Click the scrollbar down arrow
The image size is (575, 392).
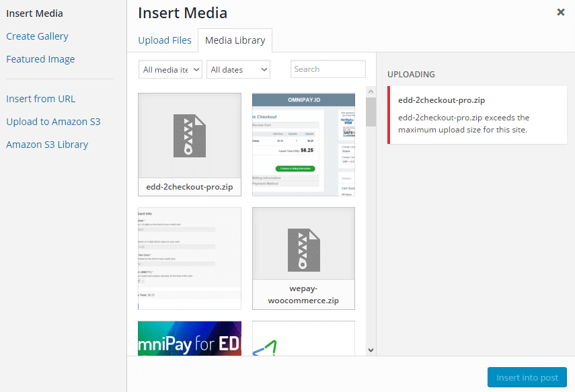pos(371,350)
